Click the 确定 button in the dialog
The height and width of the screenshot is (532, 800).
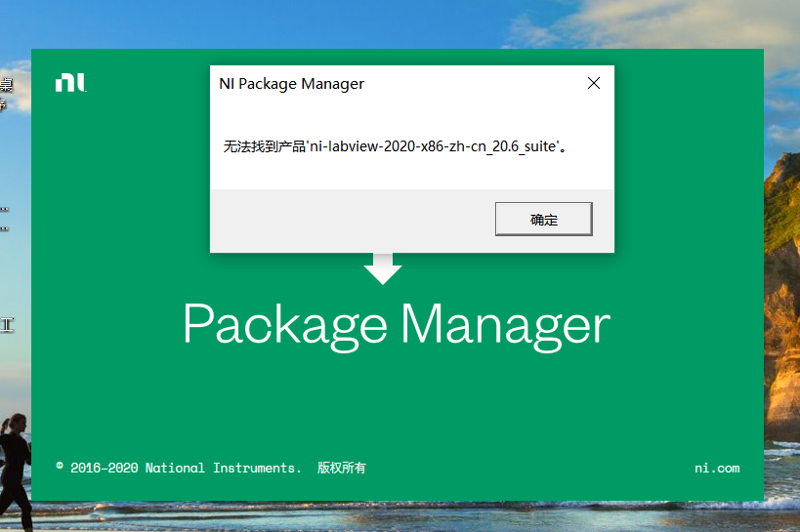point(543,220)
